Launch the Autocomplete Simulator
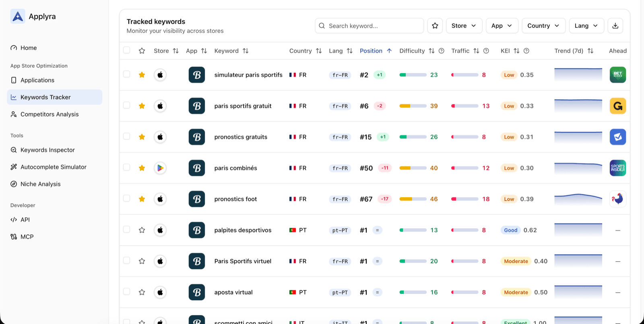 tap(54, 167)
